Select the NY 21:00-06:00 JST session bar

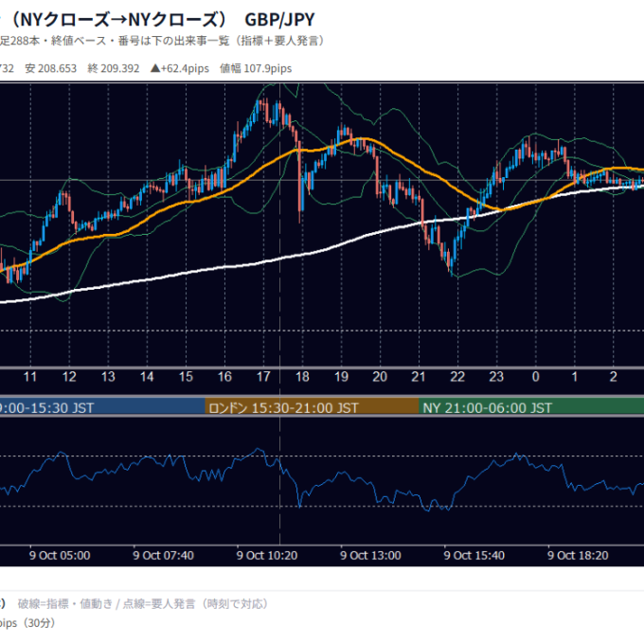click(531, 407)
